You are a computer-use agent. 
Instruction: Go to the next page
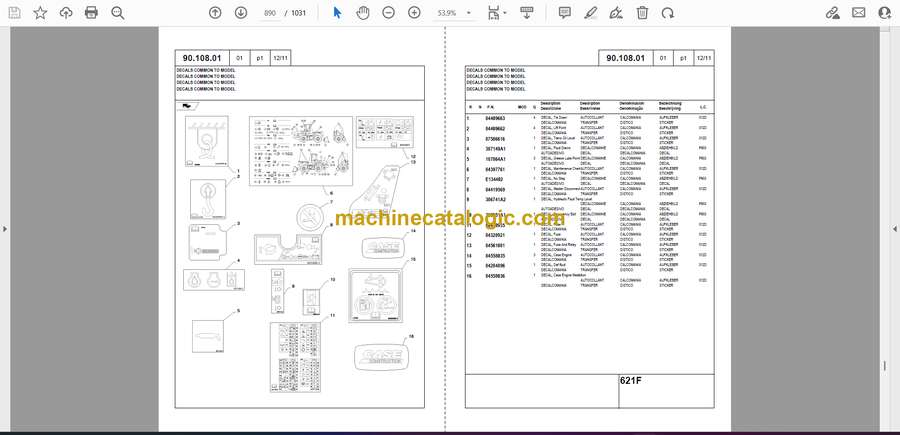pos(240,13)
